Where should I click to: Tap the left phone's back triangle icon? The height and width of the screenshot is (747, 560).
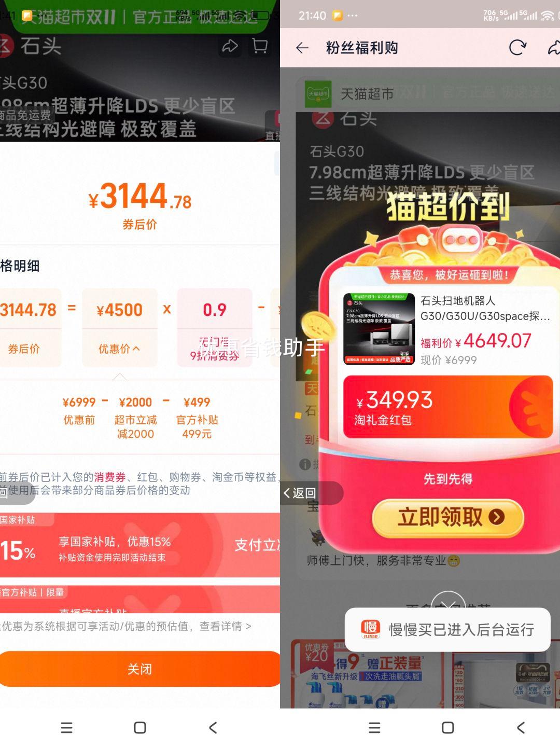coord(213,728)
